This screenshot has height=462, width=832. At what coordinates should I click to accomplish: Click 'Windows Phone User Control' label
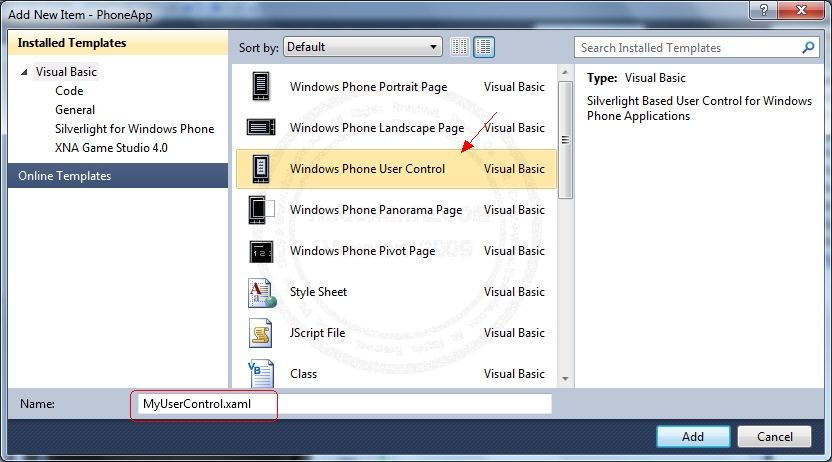tap(367, 169)
